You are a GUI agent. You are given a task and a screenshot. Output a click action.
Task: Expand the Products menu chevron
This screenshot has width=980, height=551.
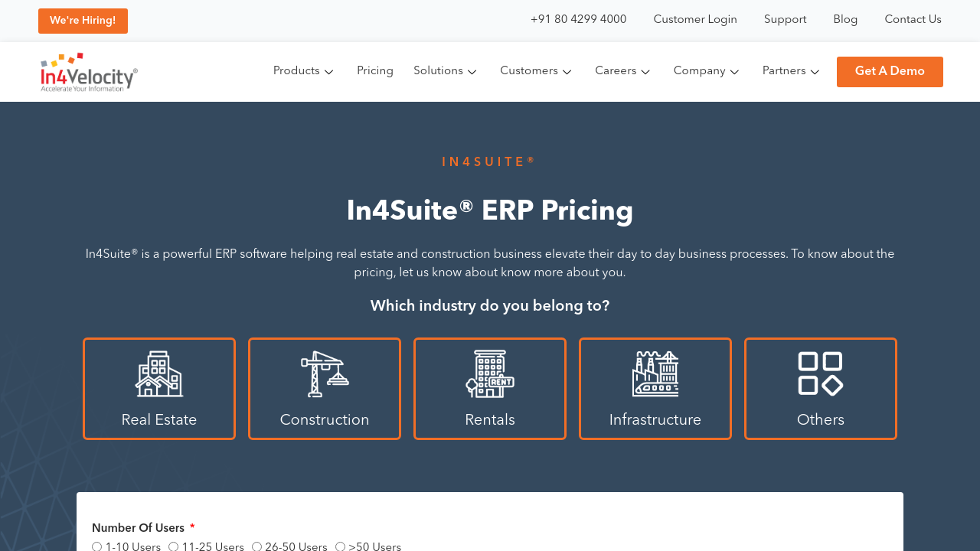pos(329,72)
